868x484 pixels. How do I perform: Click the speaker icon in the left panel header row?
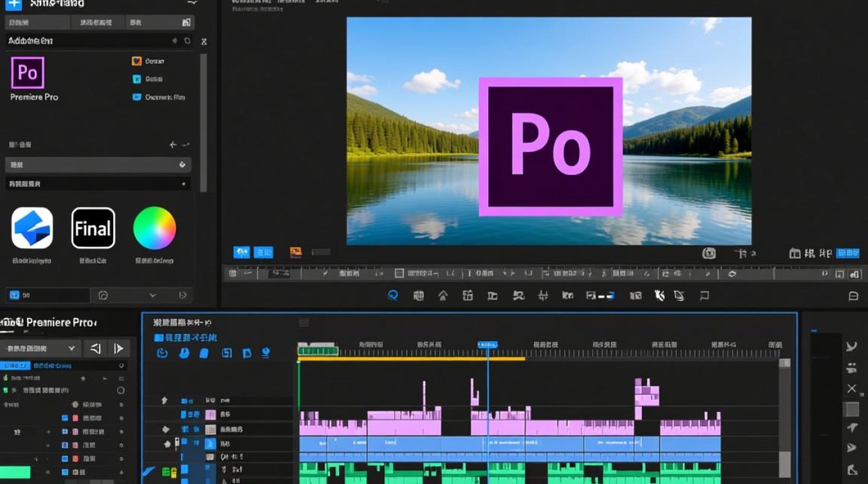click(174, 41)
